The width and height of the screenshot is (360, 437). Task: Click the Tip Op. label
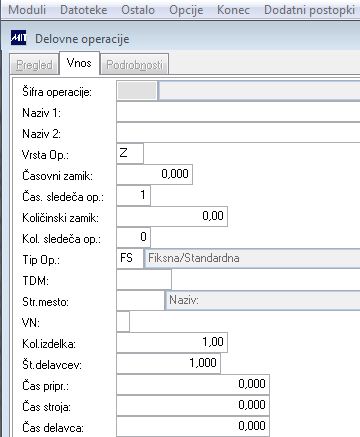[41, 260]
